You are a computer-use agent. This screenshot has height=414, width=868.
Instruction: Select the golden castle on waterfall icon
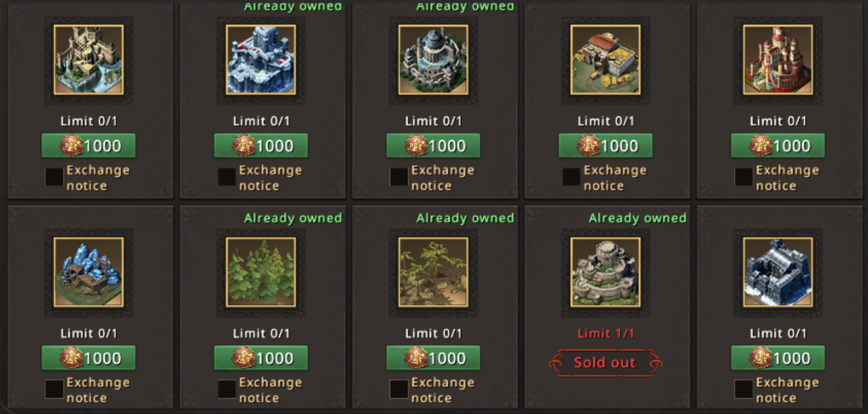[x=89, y=60]
